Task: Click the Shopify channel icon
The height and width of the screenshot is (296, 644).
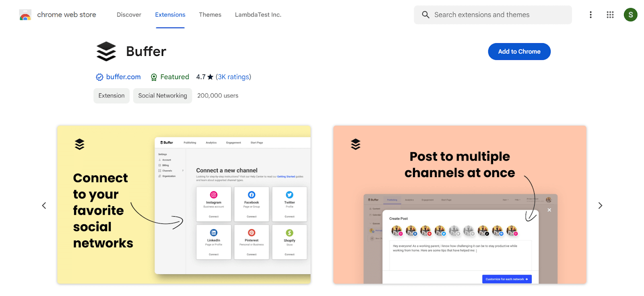Action: pos(289,233)
